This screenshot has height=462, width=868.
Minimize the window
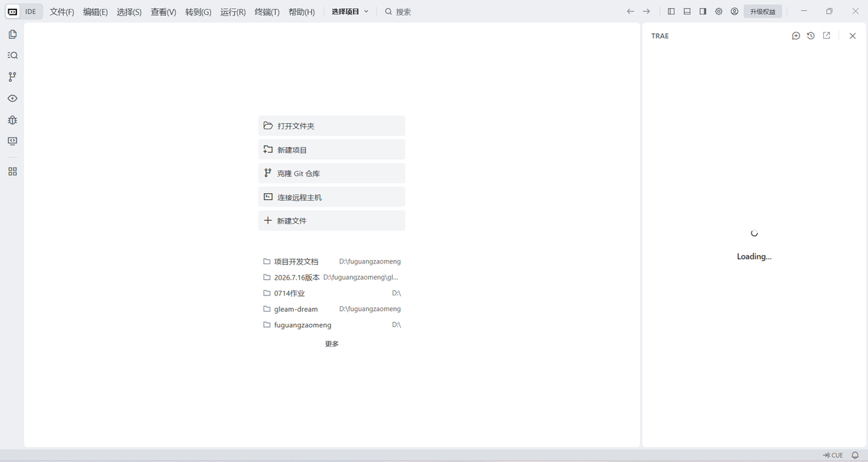pos(804,12)
